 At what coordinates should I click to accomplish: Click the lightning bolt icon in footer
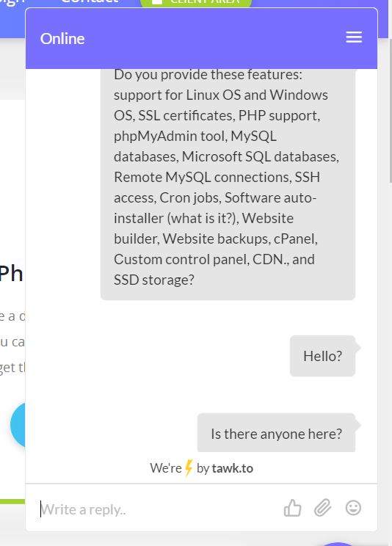click(x=189, y=468)
